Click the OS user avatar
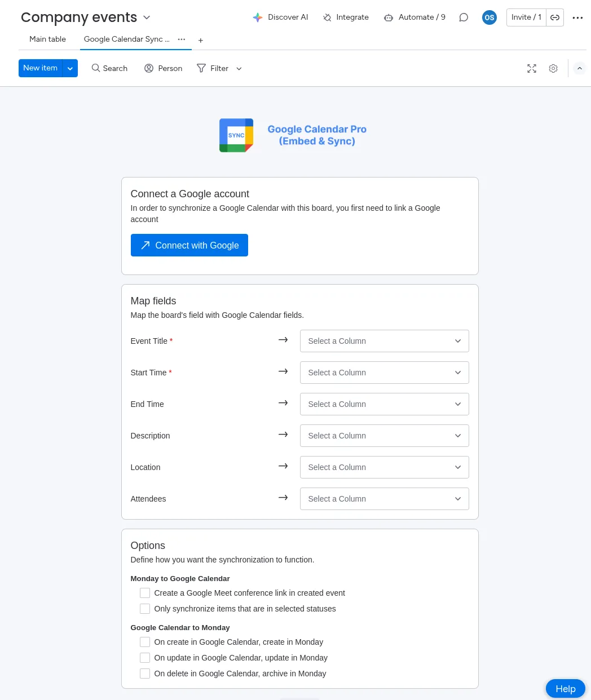This screenshot has height=700, width=591. click(x=489, y=17)
